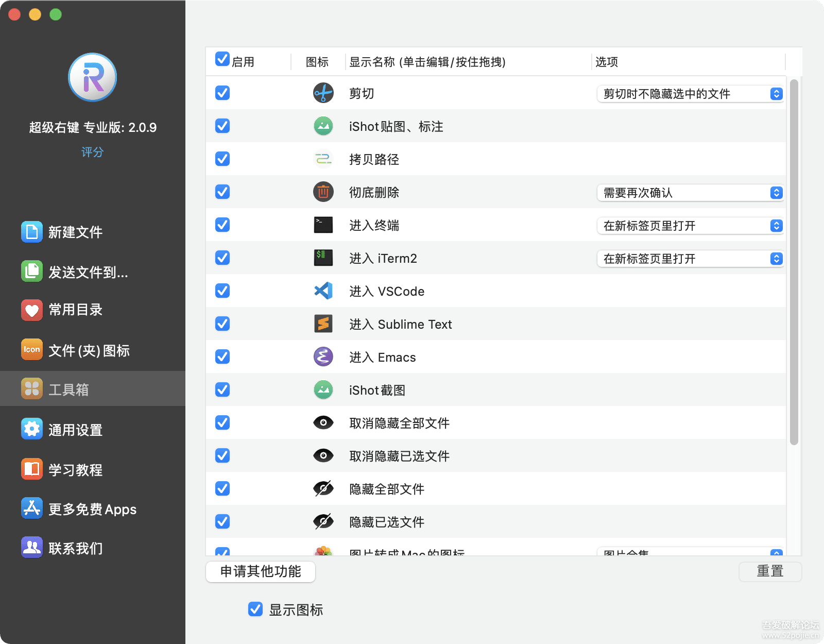This screenshot has width=824, height=644.
Task: Click the iShot 贴图、标注 icon
Action: click(323, 126)
